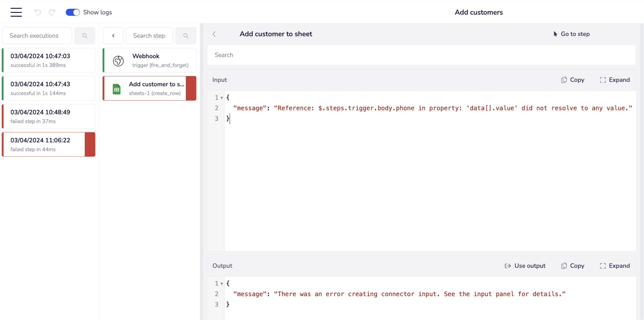Go back using Add customer to sheet chevron

214,34
